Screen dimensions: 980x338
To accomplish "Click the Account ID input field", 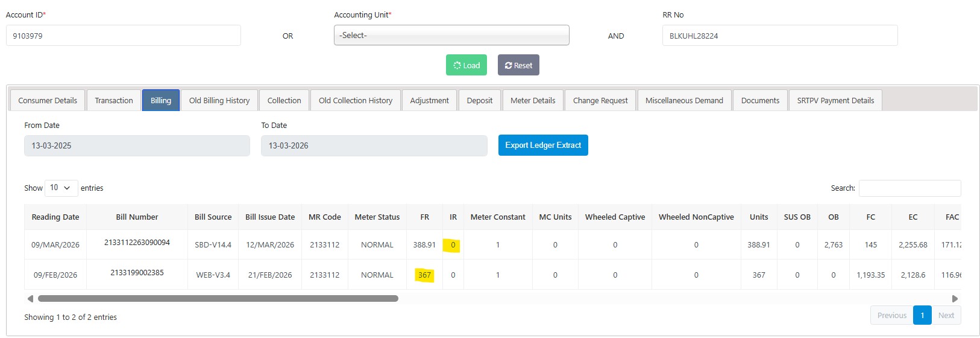I will tap(123, 36).
